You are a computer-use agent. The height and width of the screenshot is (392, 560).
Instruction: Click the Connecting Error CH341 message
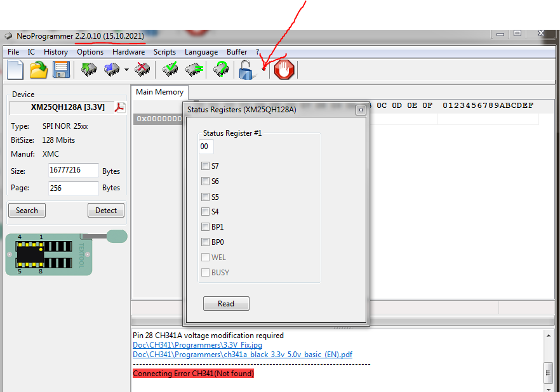[193, 374]
